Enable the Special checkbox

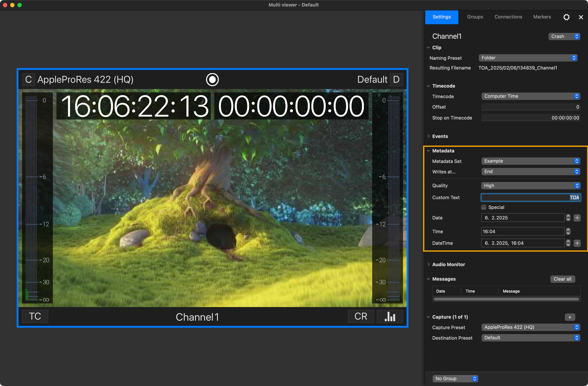click(484, 207)
